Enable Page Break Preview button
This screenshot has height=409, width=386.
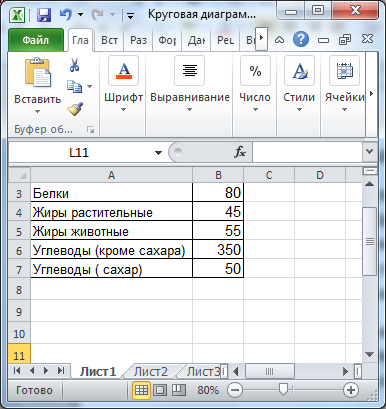click(x=179, y=390)
